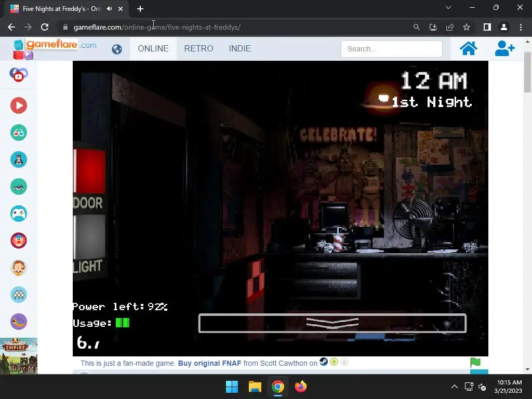Select the ONLINE nav tab
532x399 pixels.
(x=153, y=48)
